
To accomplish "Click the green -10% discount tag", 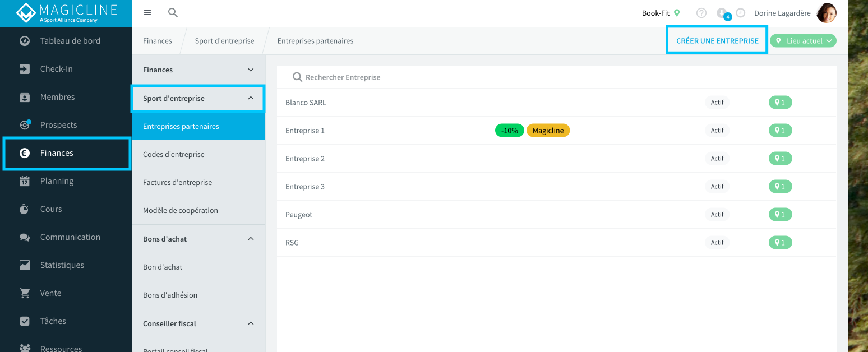I will point(509,131).
